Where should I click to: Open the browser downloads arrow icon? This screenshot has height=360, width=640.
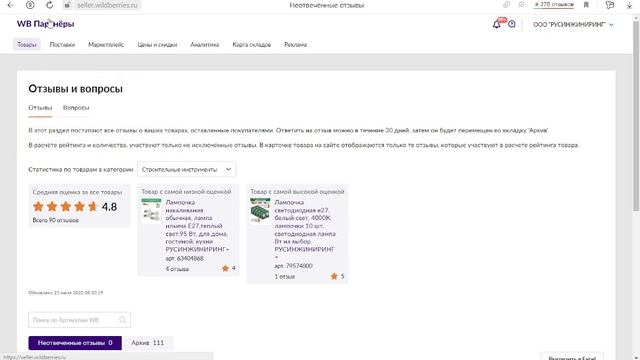629,5
